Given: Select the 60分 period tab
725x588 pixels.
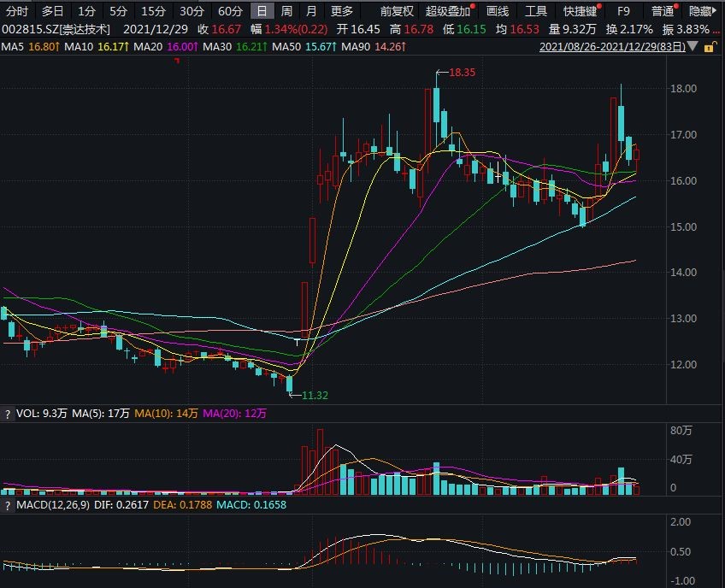Looking at the screenshot, I should (x=230, y=11).
